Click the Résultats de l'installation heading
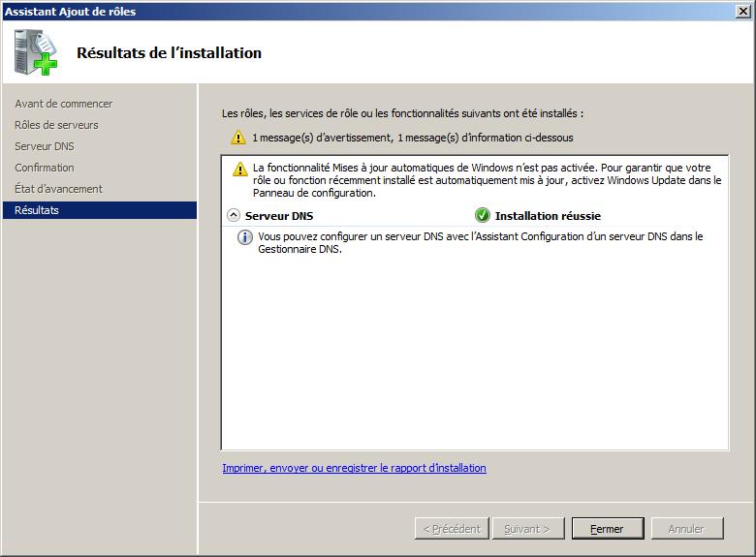Viewport: 756px width, 557px height. [169, 52]
